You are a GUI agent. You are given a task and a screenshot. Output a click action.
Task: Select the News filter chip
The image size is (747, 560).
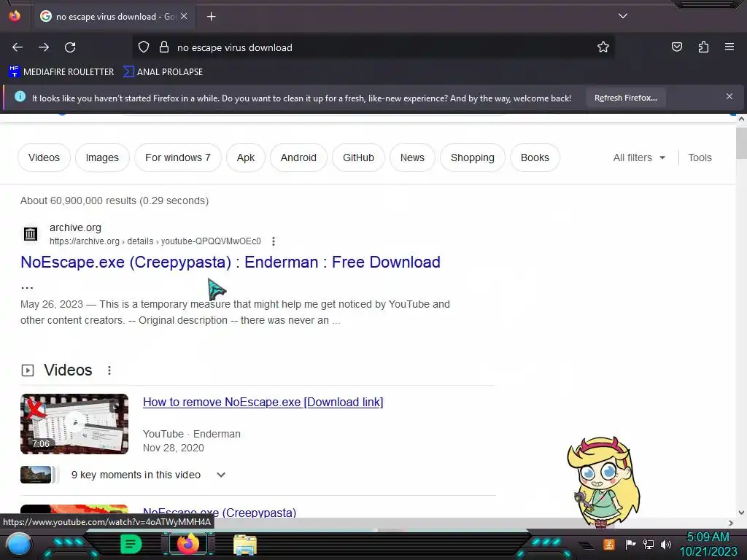412,157
